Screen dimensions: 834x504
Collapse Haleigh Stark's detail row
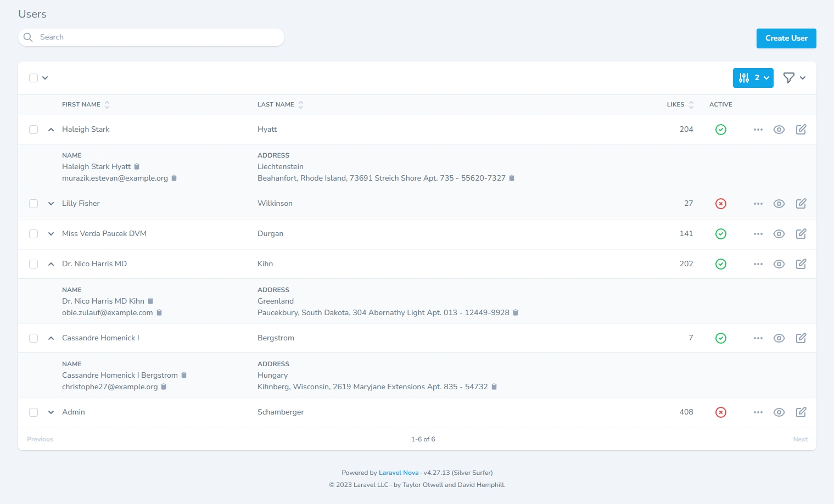tap(51, 130)
